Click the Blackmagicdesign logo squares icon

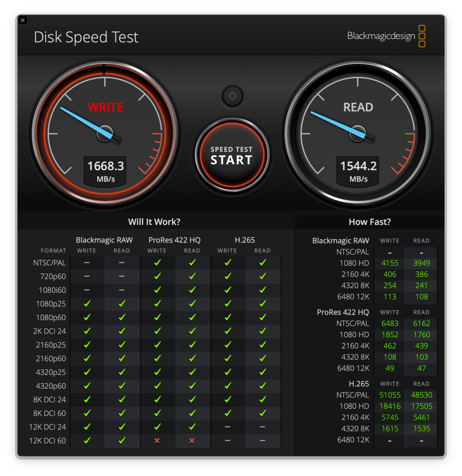coord(422,36)
